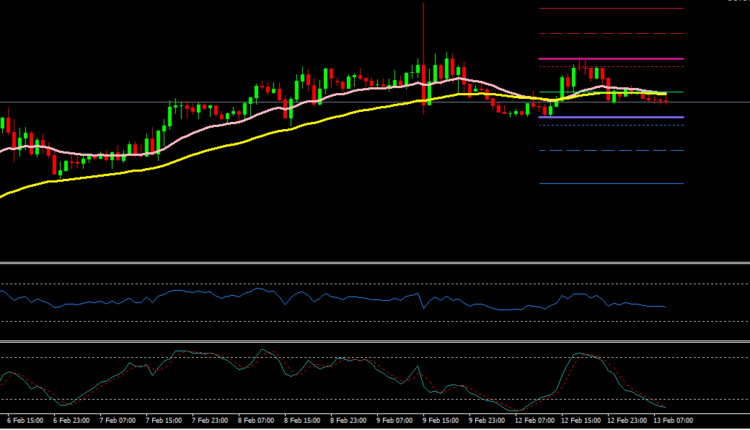Select the "8 Feb 07:00" time label
This screenshot has height=430, width=750.
pos(257,421)
